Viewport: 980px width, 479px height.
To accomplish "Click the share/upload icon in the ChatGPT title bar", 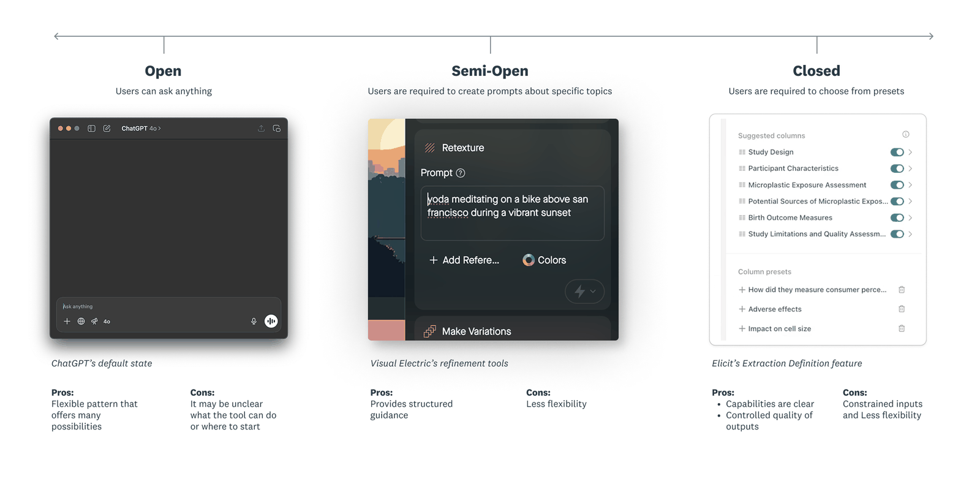I will pos(261,129).
